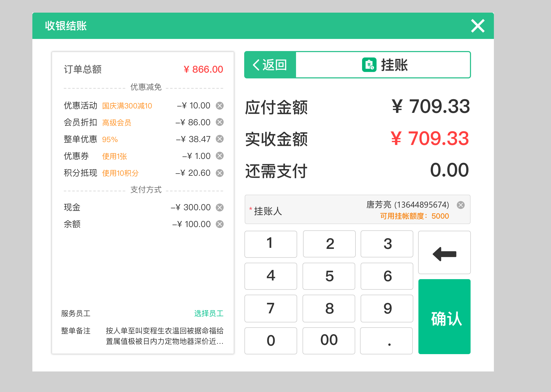Remove the 95% whole-order discount
The width and height of the screenshot is (551, 392).
tap(220, 139)
